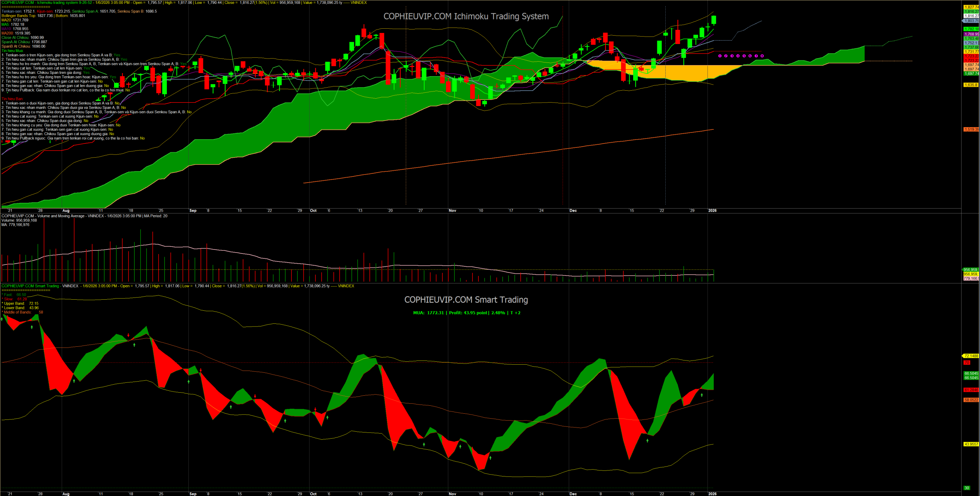Click the blue 1,803.75 price axis tag
This screenshot has width=980, height=496.
(x=971, y=21)
